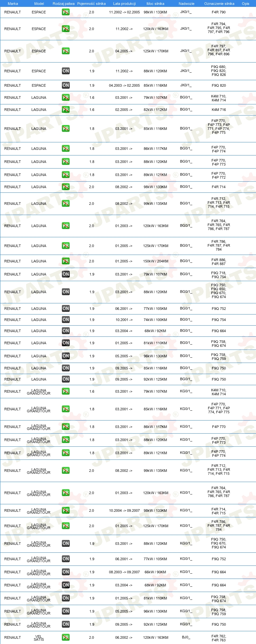Click diesel ON icon for Laguna 74kW/100KM

coord(66,320)
